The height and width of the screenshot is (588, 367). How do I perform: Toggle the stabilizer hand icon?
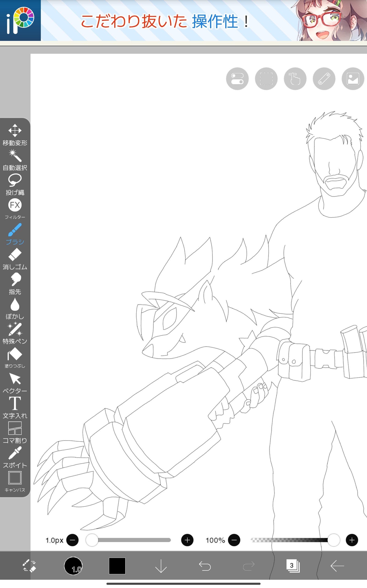(x=295, y=79)
